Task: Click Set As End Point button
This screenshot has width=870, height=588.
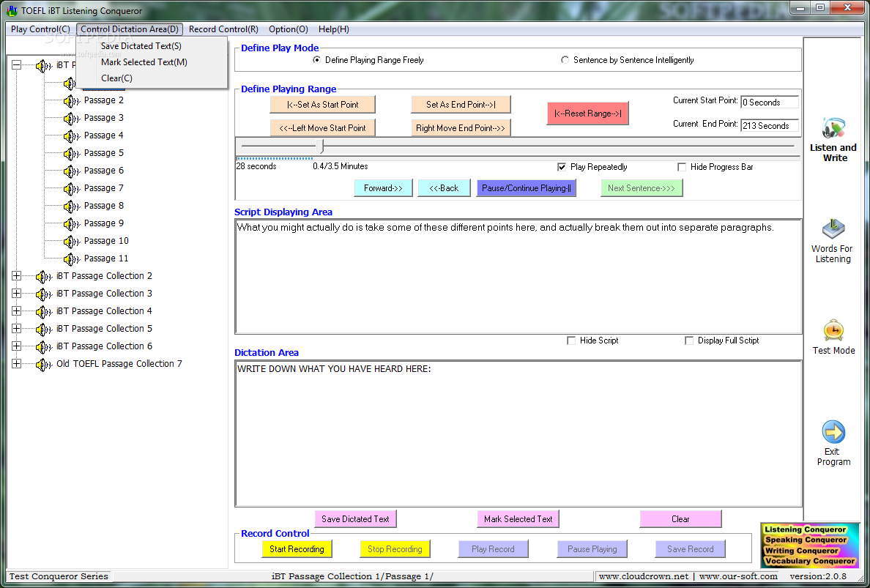Action: [461, 104]
